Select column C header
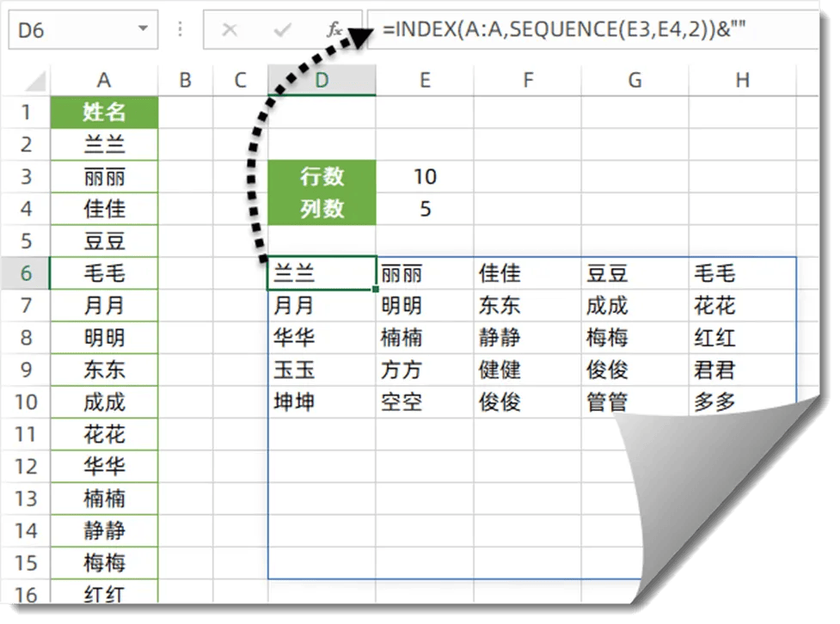 coord(240,80)
